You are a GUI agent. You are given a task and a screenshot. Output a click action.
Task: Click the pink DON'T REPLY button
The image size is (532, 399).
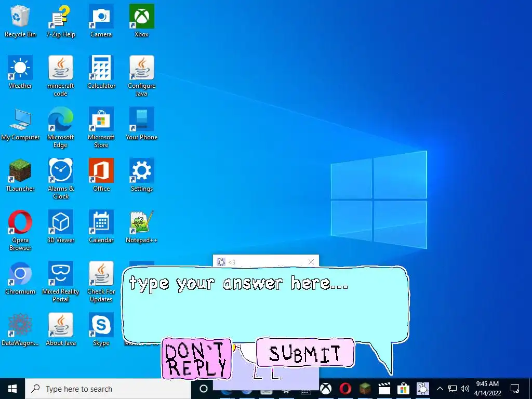[197, 358]
